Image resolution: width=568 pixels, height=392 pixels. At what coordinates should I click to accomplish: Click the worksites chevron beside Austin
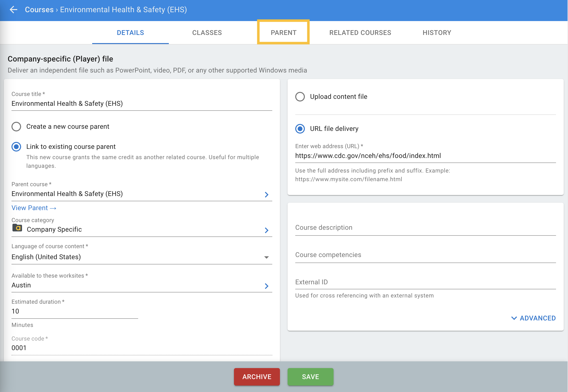[267, 286]
